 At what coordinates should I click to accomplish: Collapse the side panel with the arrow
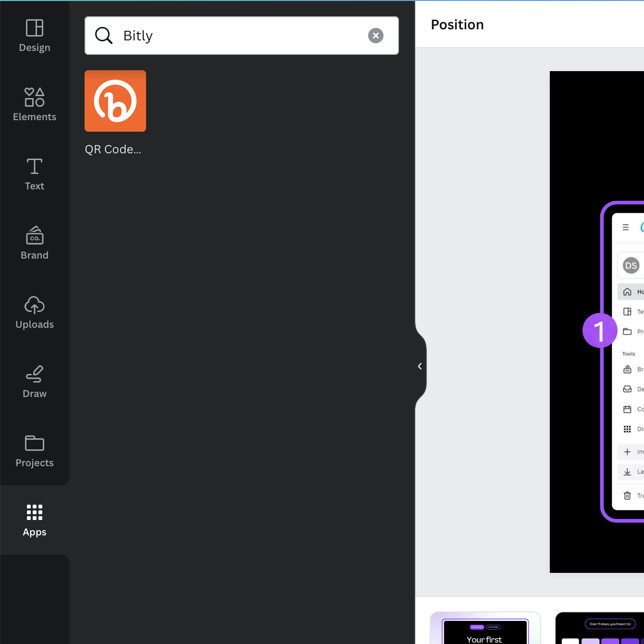click(x=420, y=366)
